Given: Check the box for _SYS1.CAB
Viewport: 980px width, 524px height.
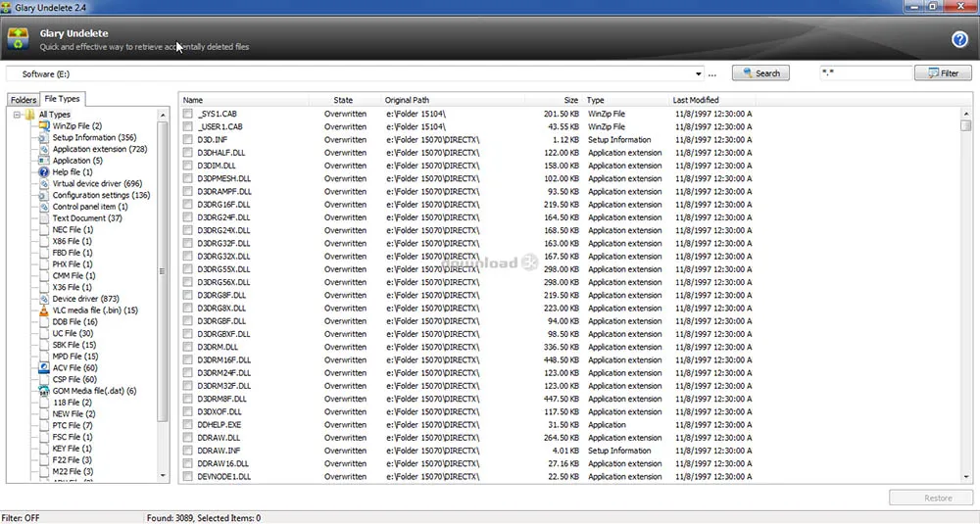Looking at the screenshot, I should [x=188, y=114].
